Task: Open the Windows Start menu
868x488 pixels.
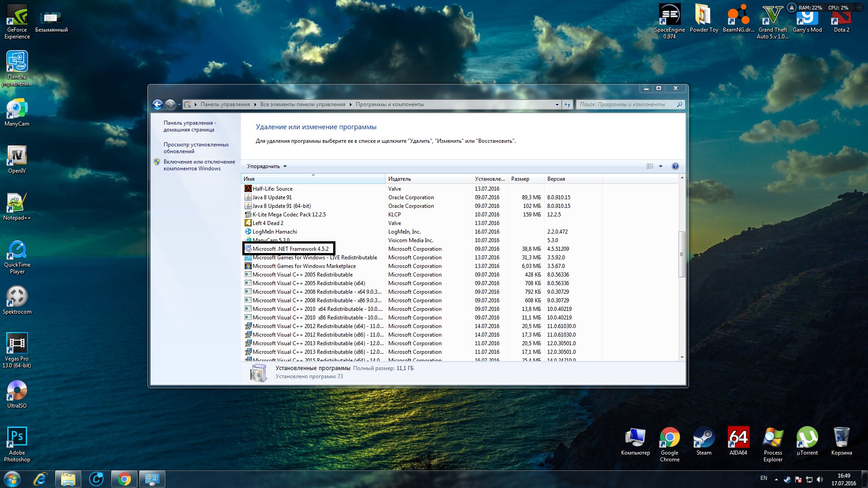Action: pos(12,479)
